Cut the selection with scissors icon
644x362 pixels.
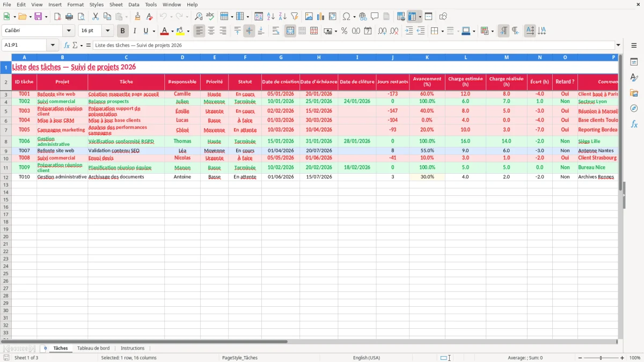click(96, 17)
